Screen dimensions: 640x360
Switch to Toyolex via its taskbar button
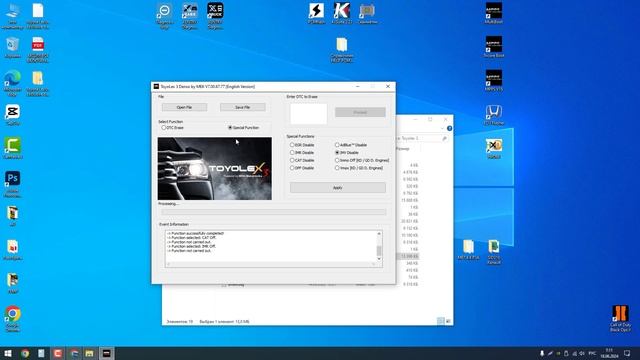[x=107, y=353]
